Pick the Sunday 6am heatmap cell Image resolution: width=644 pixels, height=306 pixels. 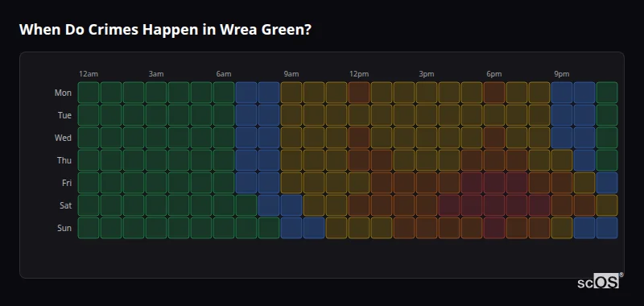point(224,228)
